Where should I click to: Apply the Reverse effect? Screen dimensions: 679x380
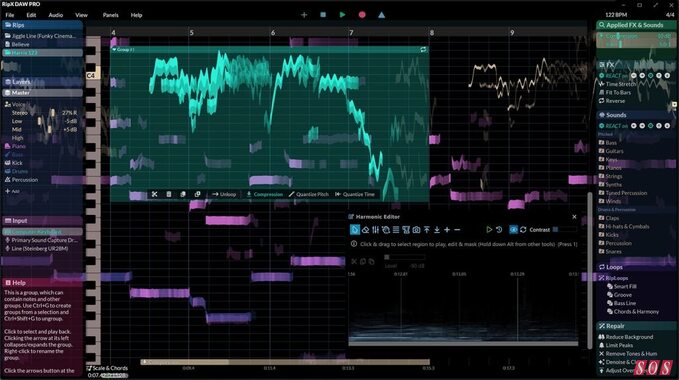pos(612,101)
